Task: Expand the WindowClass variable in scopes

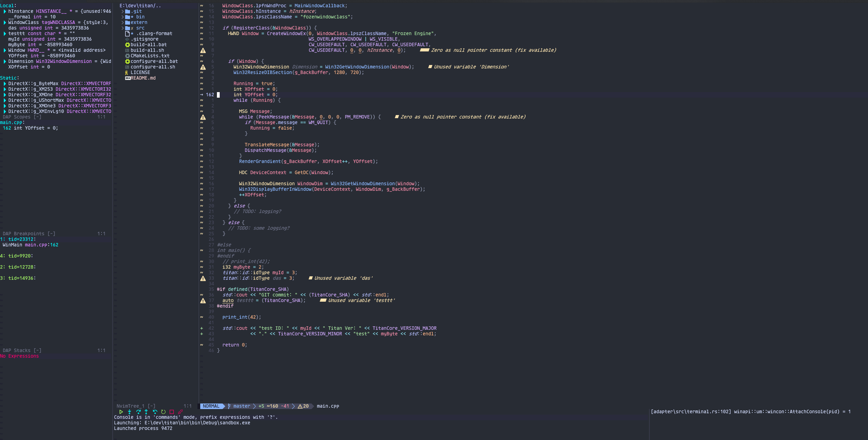Action: [x=5, y=23]
